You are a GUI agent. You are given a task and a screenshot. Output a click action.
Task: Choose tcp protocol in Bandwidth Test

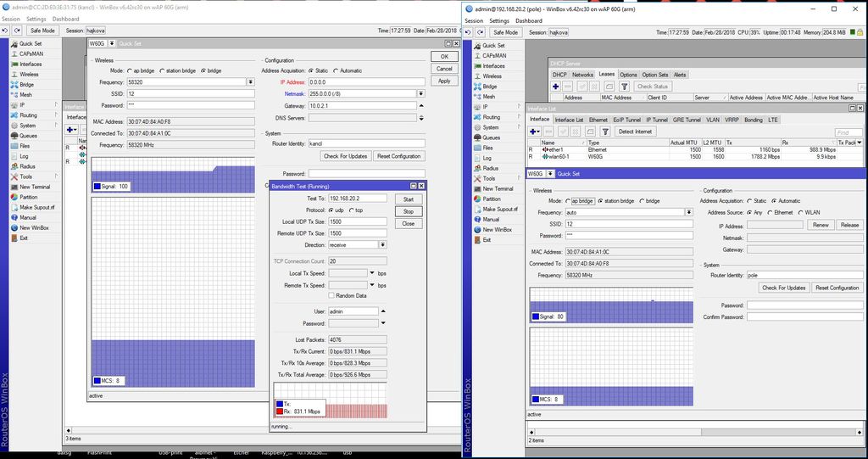pos(352,210)
